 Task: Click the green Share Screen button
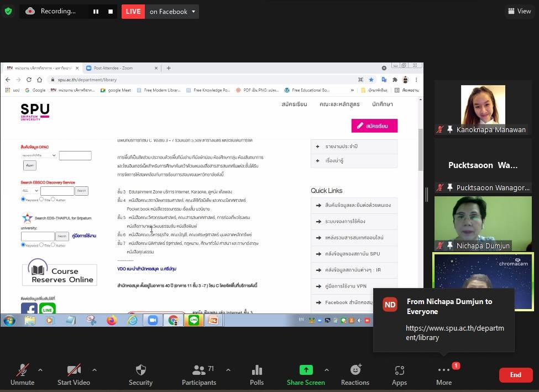(x=306, y=375)
